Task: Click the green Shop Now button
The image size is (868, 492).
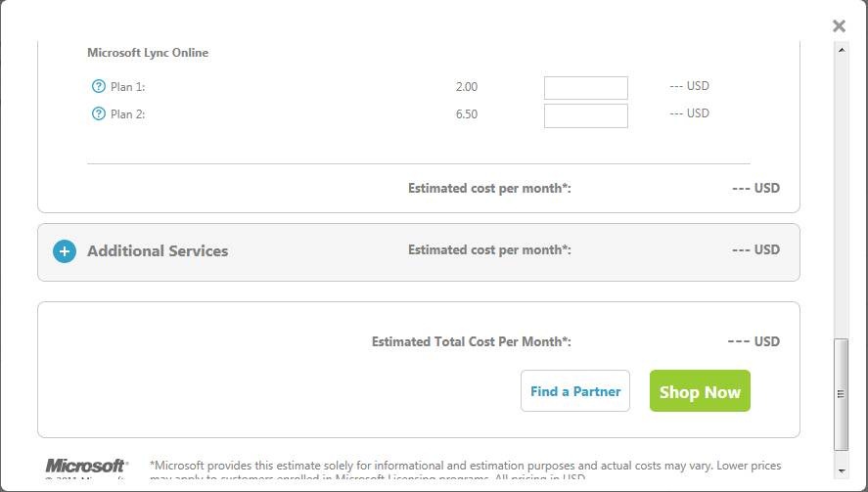Action: pyautogui.click(x=700, y=391)
